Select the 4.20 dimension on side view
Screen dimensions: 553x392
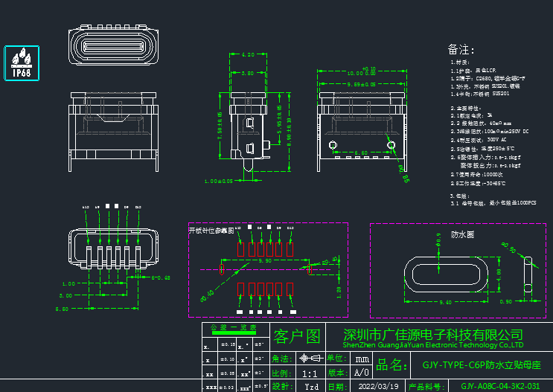[249, 55]
